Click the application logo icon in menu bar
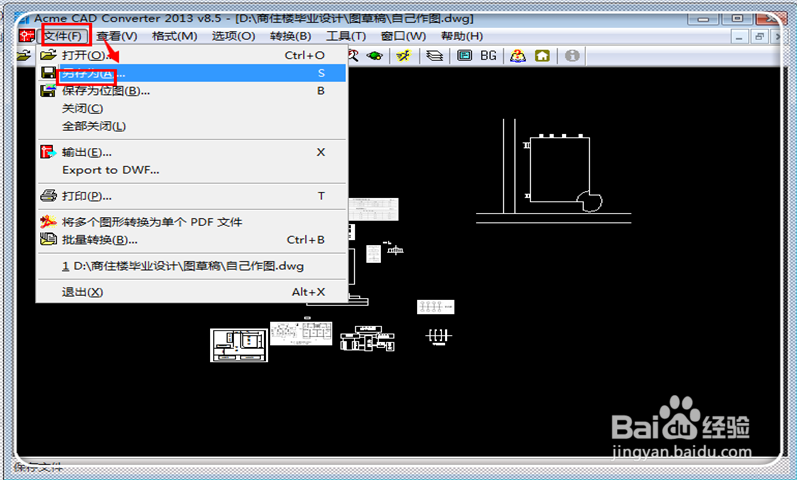Image resolution: width=797 pixels, height=480 pixels. (x=26, y=36)
